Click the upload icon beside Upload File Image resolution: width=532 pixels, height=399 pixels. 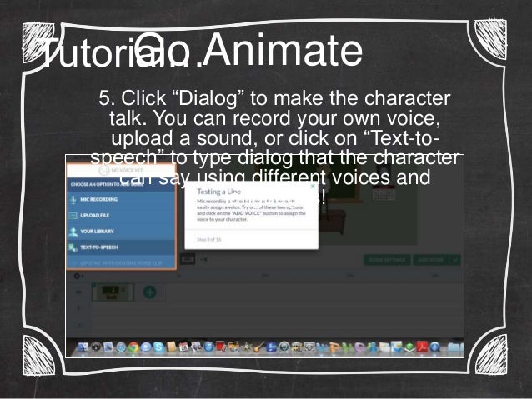coord(73,215)
